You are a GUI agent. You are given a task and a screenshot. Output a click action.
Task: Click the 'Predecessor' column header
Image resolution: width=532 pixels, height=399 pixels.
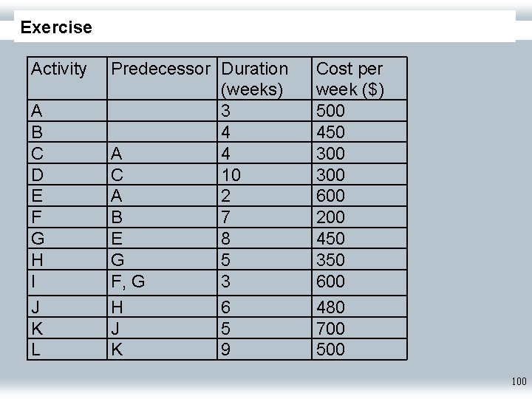[160, 69]
